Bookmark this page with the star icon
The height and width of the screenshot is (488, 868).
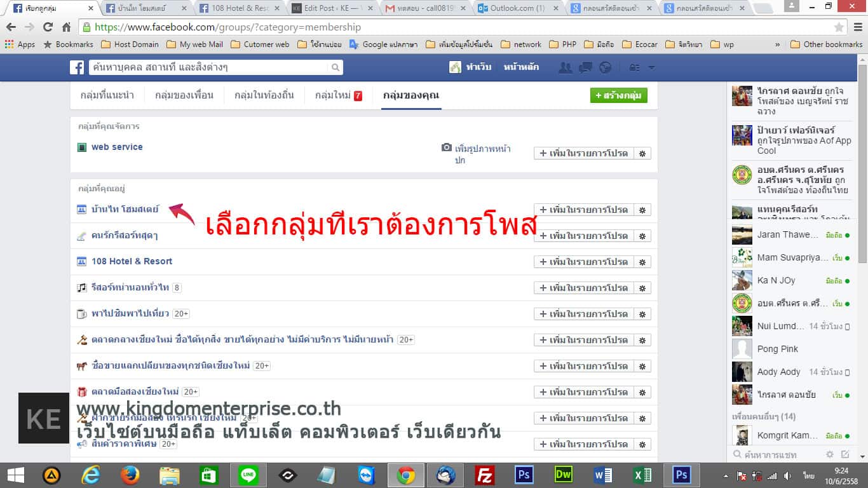[839, 27]
